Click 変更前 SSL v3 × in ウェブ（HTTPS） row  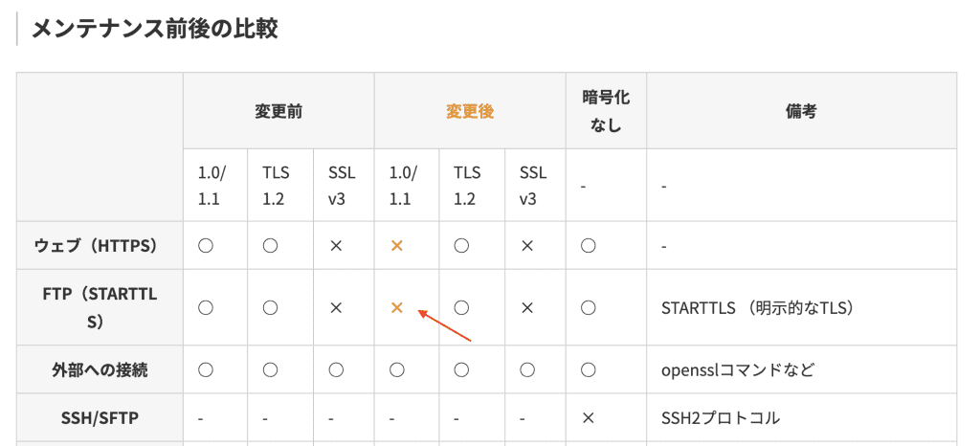336,246
